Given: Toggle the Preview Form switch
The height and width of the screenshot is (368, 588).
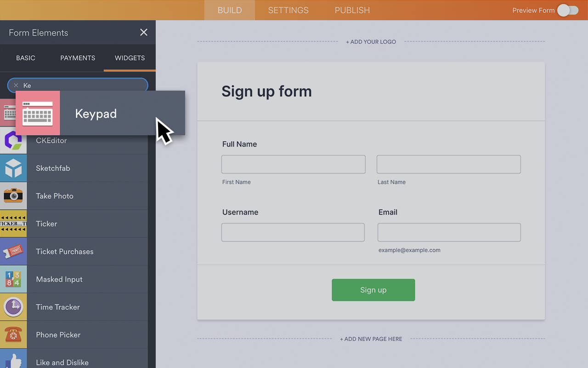Looking at the screenshot, I should point(568,10).
